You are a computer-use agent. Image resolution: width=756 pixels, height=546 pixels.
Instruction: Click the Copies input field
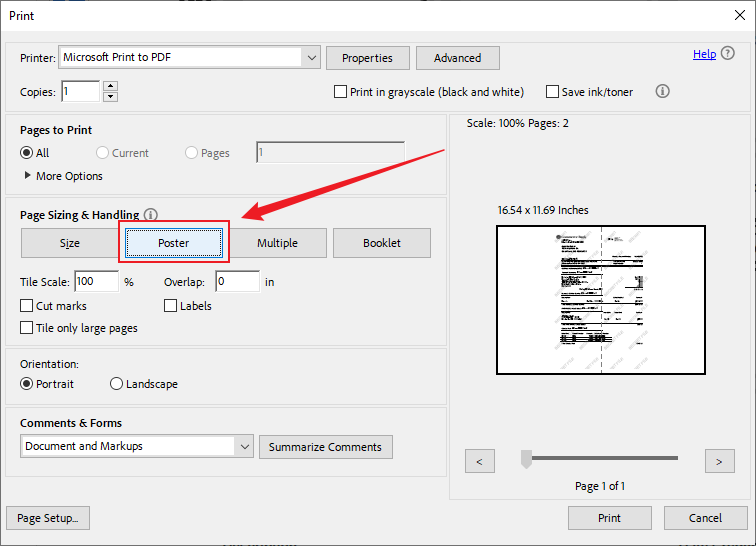pyautogui.click(x=81, y=91)
